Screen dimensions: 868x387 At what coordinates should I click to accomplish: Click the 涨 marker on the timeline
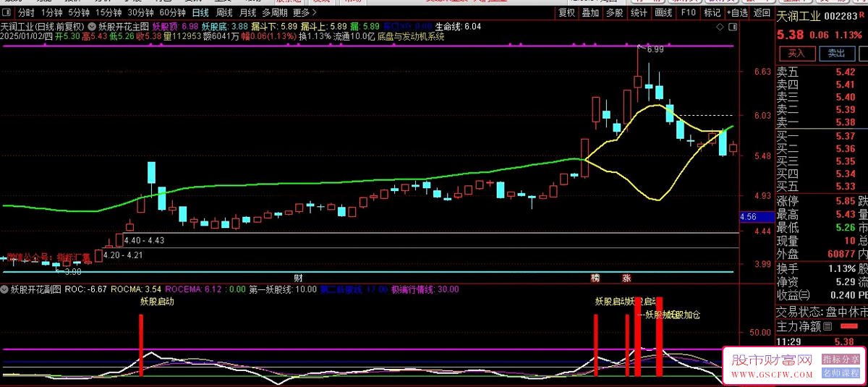point(626,278)
